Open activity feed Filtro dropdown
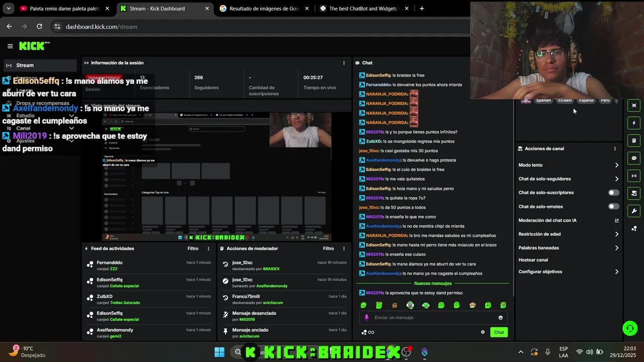This screenshot has height=362, width=644. [193, 248]
